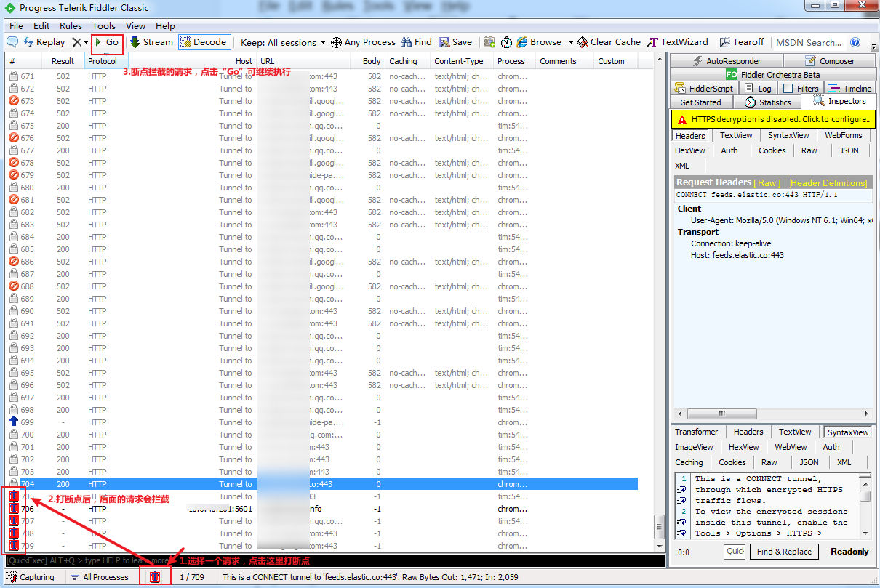Open the Edit menu
The image size is (880, 588).
point(41,25)
